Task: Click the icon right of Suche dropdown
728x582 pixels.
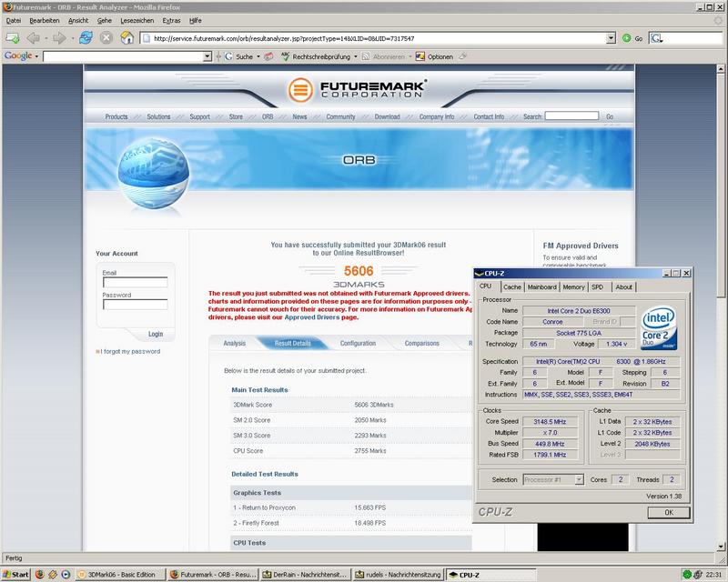Action: 268,56
